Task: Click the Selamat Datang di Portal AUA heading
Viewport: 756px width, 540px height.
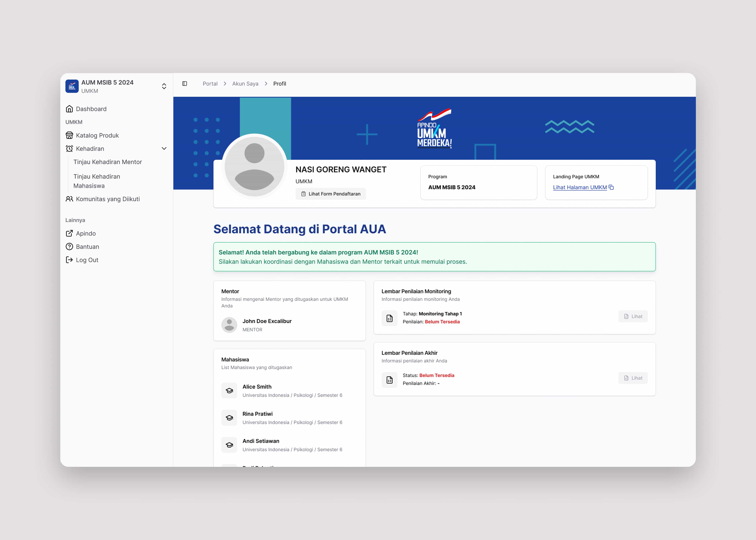Action: click(299, 229)
